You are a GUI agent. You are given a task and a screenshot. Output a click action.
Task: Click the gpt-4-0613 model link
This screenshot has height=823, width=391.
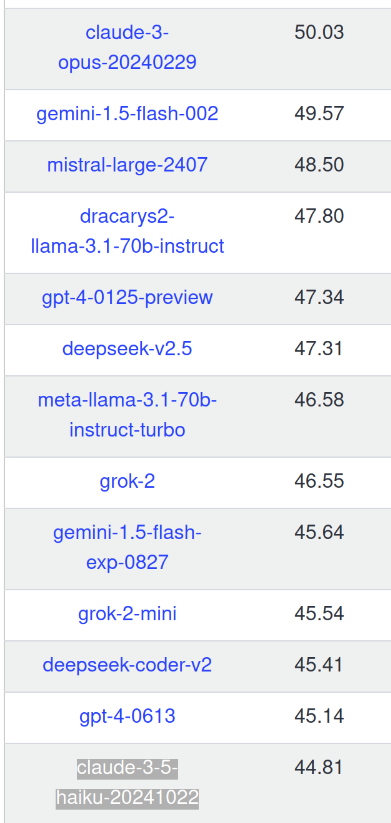click(127, 716)
